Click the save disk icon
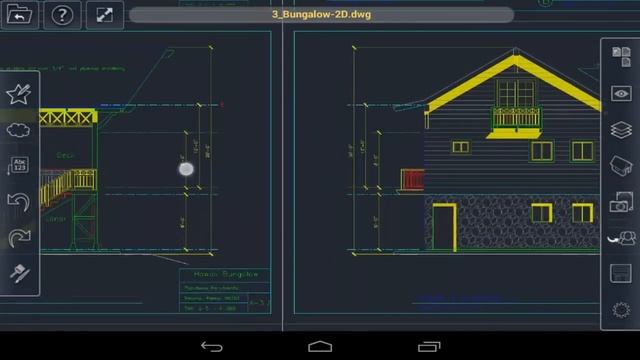The height and width of the screenshot is (360, 640). click(621, 273)
